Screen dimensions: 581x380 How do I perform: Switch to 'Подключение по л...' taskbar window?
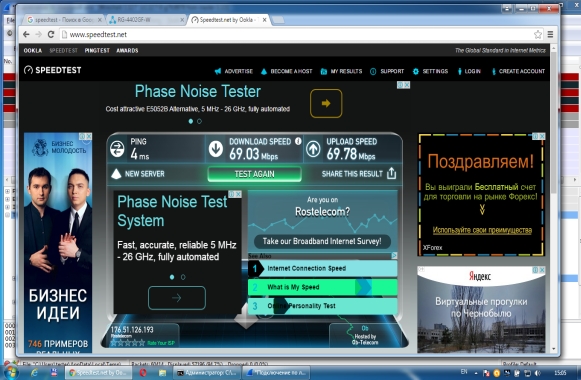pos(275,373)
